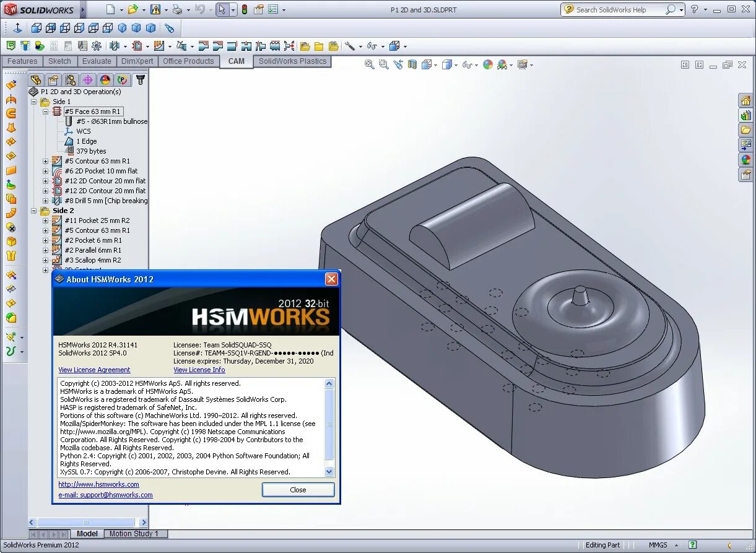Screen dimensions: 756x553
Task: Toggle Hide/Show Items with the glasses icon
Action: point(467,64)
